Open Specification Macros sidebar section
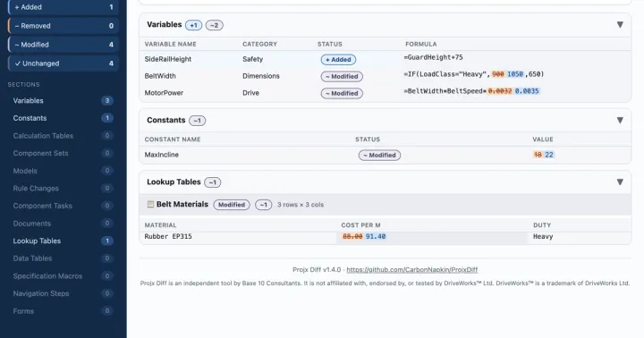Viewport: 644px width, 338px height. click(64, 276)
